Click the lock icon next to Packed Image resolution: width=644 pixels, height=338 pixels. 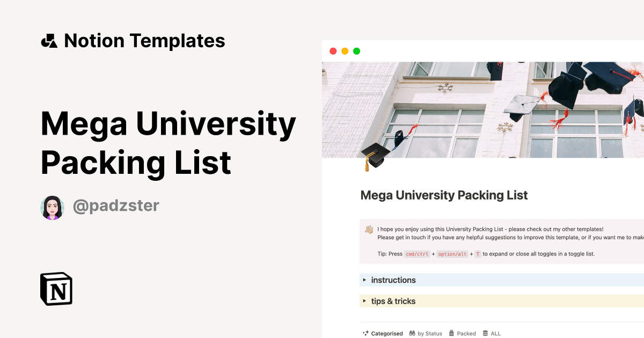click(451, 333)
